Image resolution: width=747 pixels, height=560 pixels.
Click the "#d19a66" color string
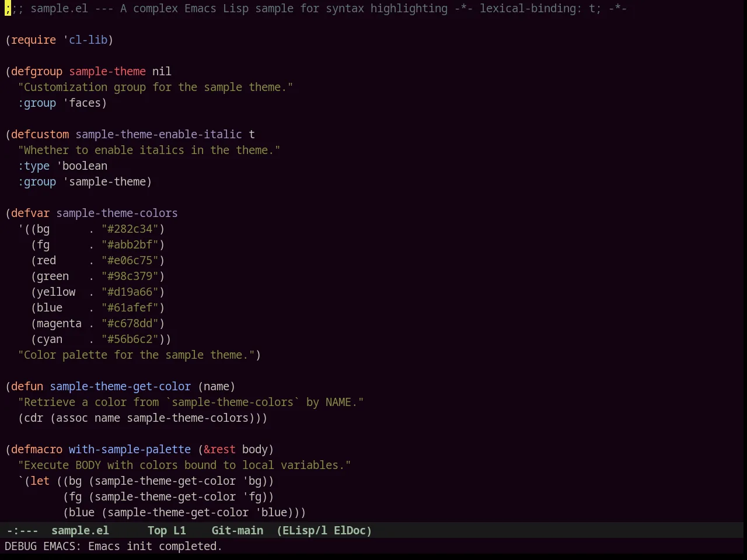click(130, 292)
